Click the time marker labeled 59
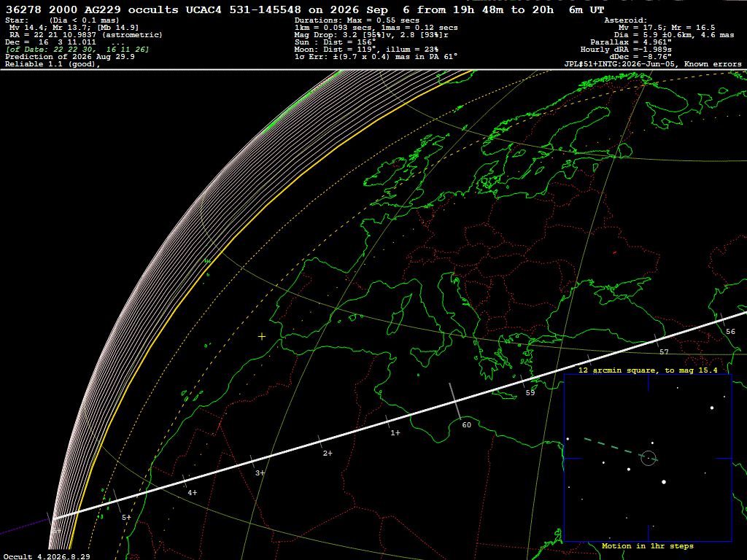 coord(530,393)
